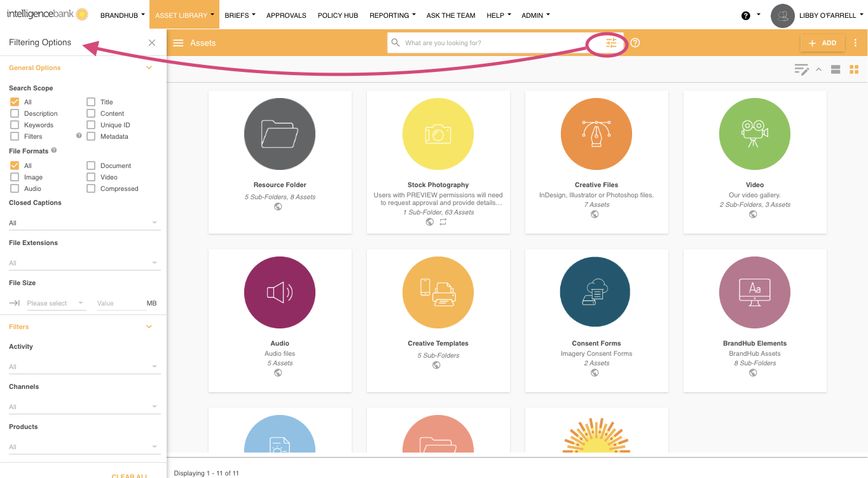Open the vertical three-dot more options menu

[x=855, y=43]
